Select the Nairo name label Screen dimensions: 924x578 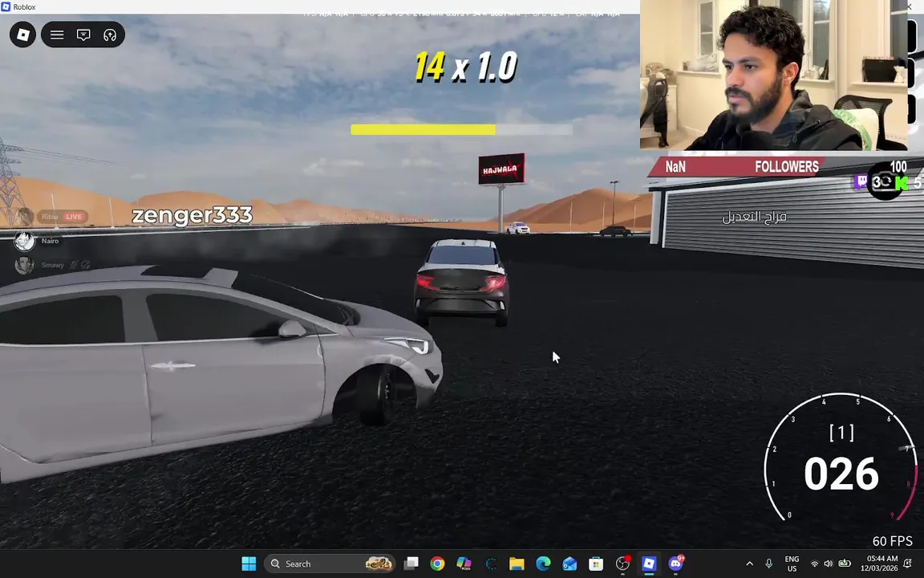click(50, 241)
